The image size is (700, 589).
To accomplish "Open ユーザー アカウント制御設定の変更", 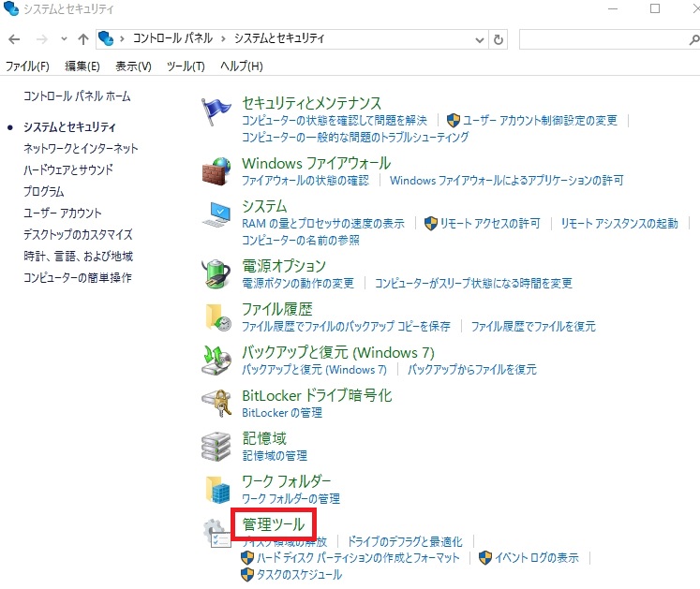I will (540, 120).
